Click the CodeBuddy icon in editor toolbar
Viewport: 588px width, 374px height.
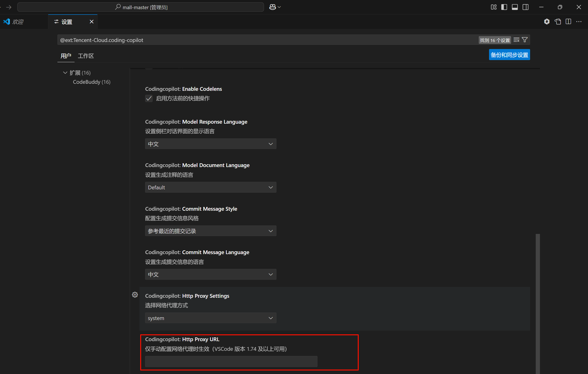[x=547, y=22]
